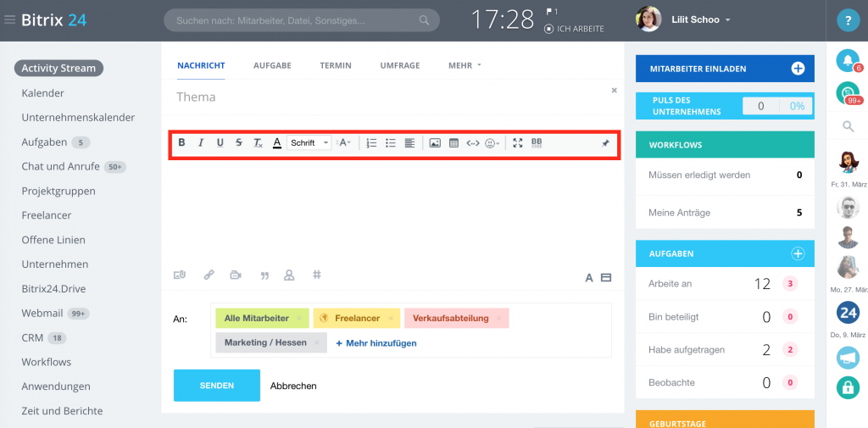868x428 pixels.
Task: Click plus in Mitarbeiter einladen
Action: click(798, 69)
